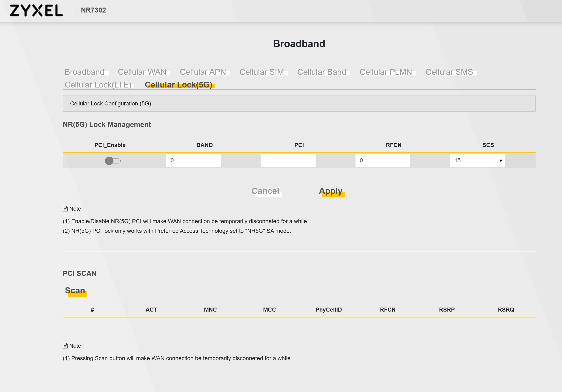Select Cellular Lock(LTE) tab
Viewport: 562px width, 392px height.
point(98,85)
